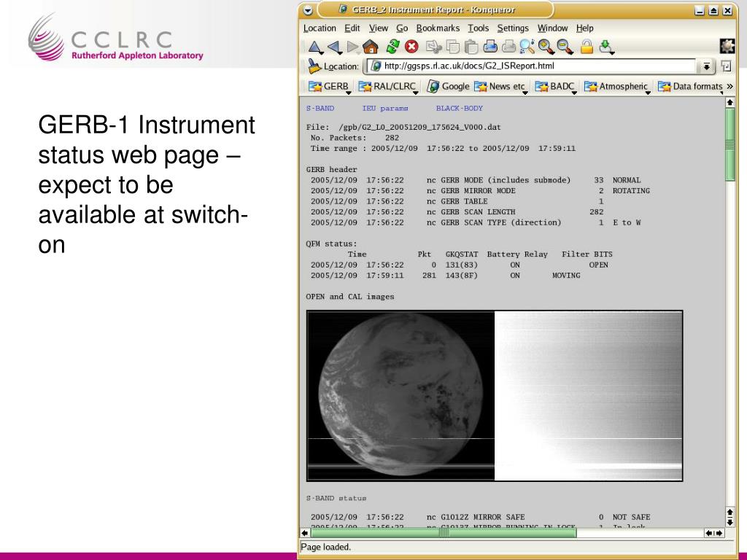The image size is (747, 560).
Task: Open the Atmospheric bookmark folder
Action: click(x=617, y=87)
